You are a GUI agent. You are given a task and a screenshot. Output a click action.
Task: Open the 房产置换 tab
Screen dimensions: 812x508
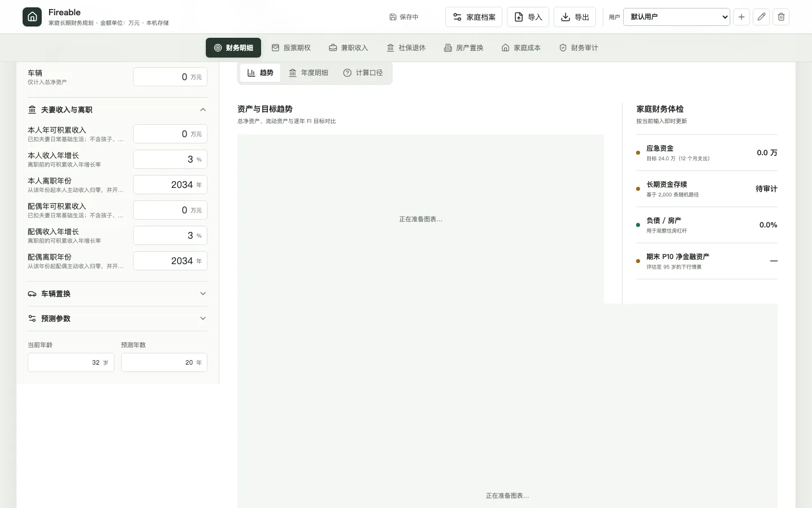click(464, 48)
